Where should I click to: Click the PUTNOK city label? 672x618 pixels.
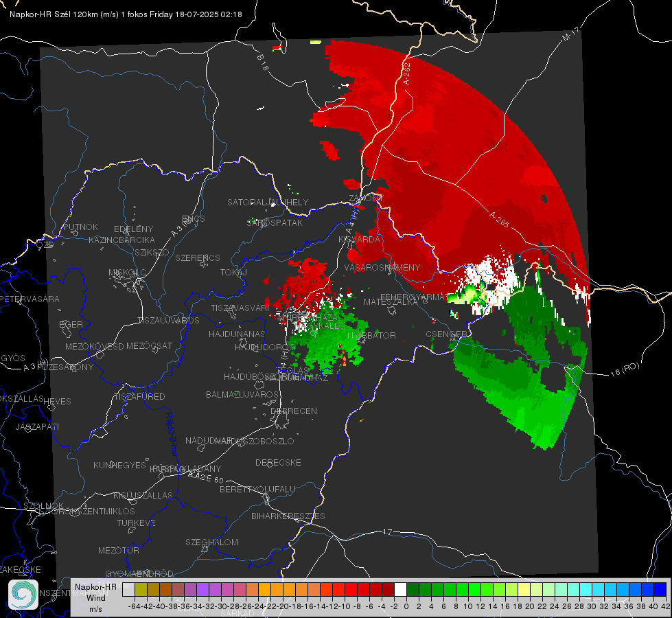80,227
